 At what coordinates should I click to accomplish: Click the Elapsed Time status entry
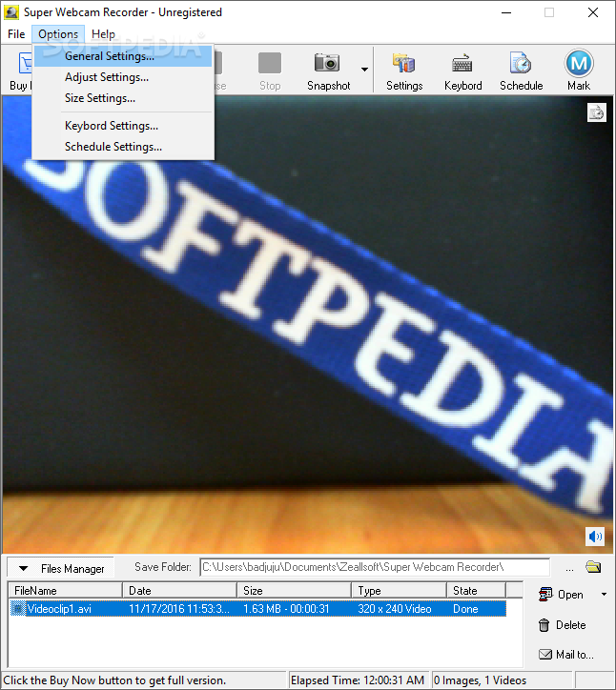(x=357, y=680)
